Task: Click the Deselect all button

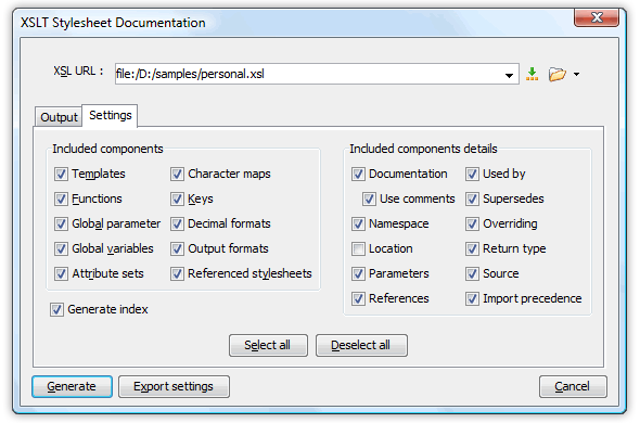Action: pos(361,345)
